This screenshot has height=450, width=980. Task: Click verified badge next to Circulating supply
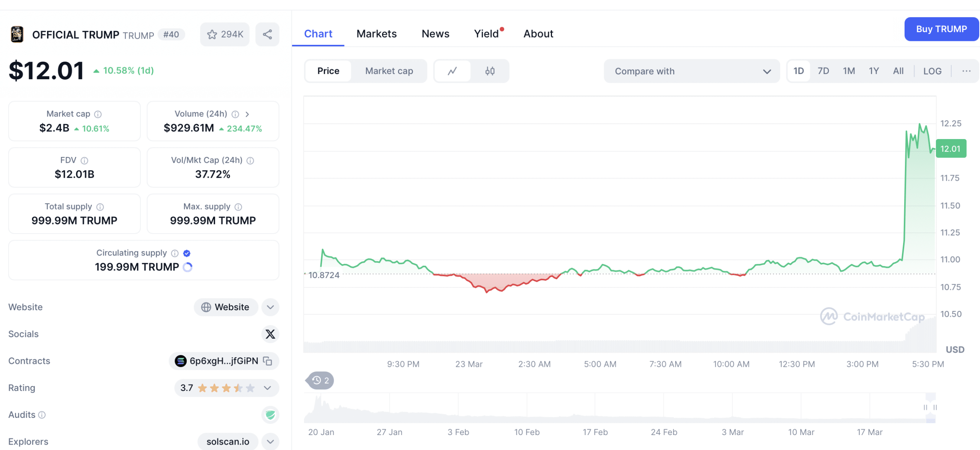(187, 253)
